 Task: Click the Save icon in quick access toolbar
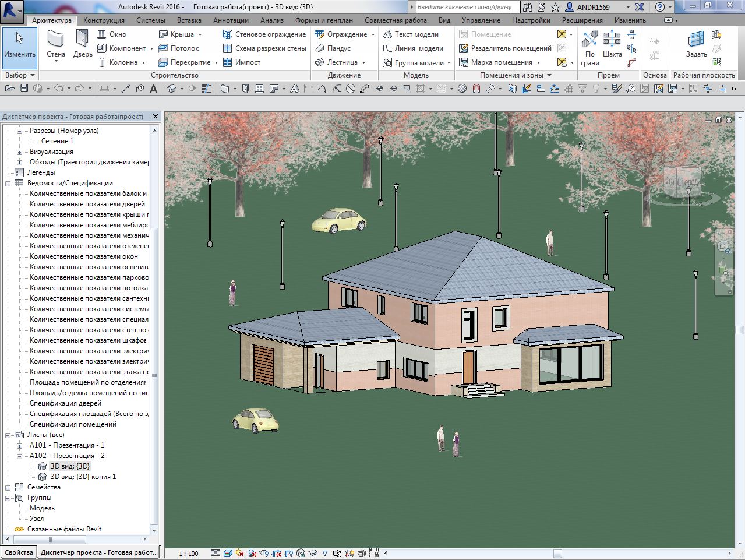(24, 89)
